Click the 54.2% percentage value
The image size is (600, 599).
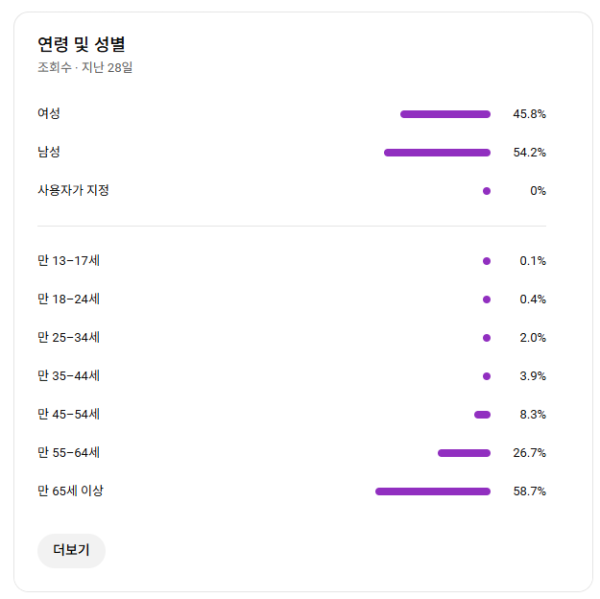(x=529, y=152)
